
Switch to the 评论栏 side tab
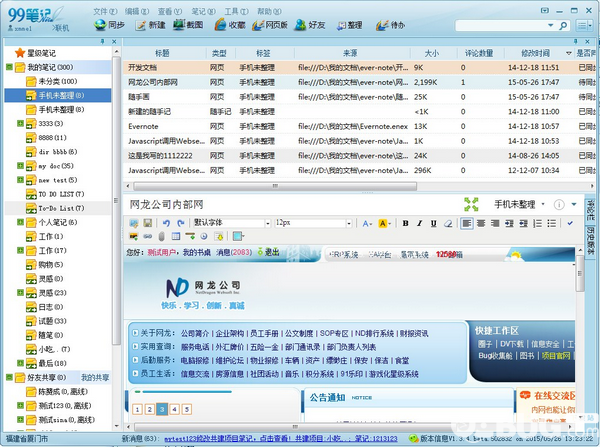[x=591, y=210]
